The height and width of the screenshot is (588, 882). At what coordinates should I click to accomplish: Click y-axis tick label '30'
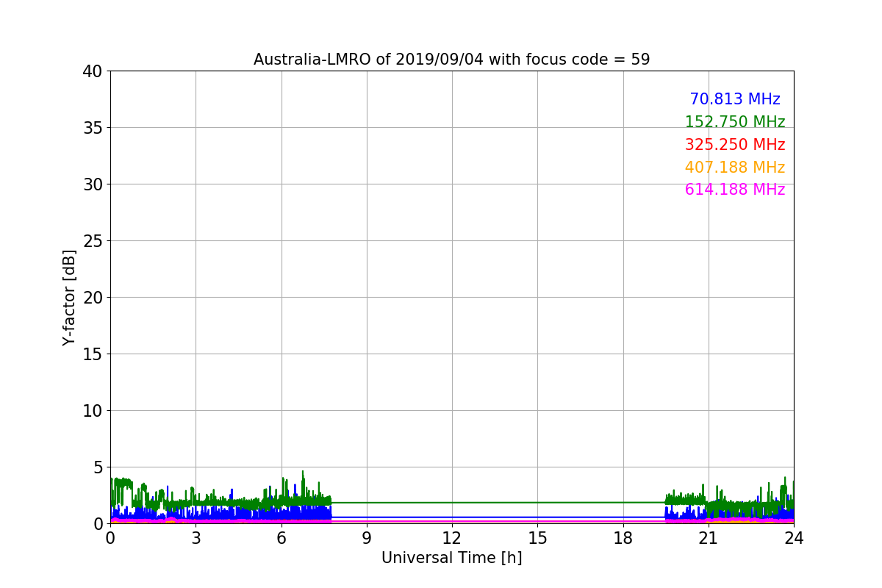click(93, 184)
